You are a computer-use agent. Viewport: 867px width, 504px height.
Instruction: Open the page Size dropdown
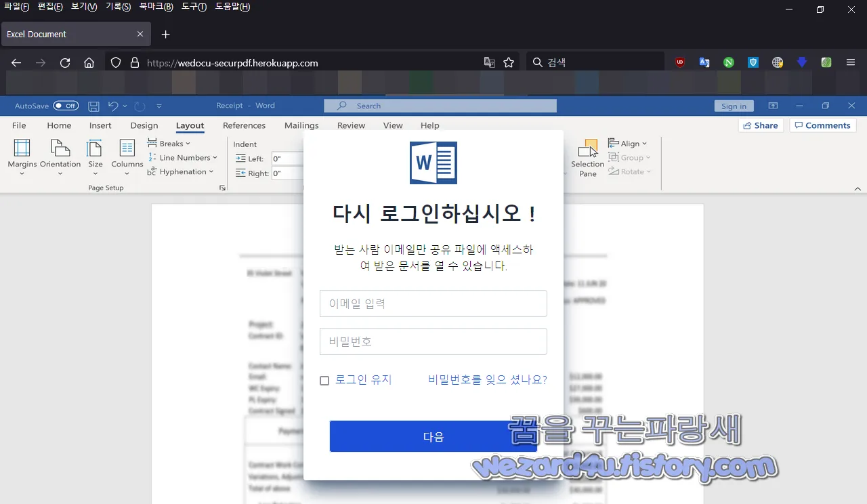(x=96, y=158)
